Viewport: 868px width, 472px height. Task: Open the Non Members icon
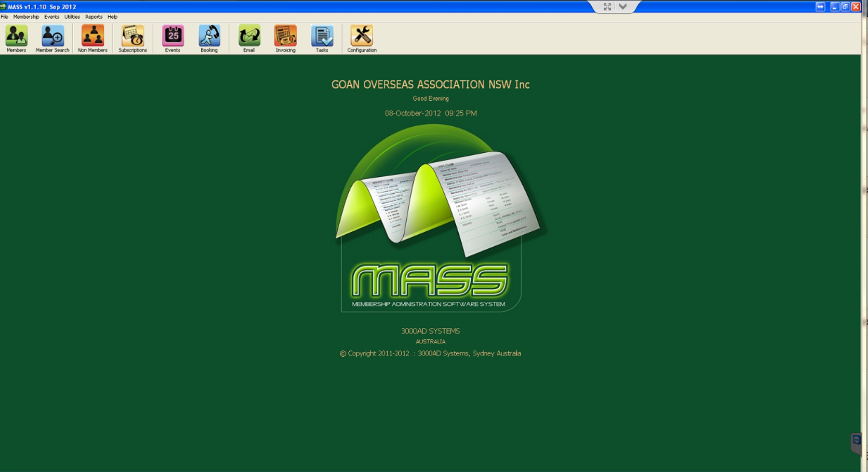93,36
